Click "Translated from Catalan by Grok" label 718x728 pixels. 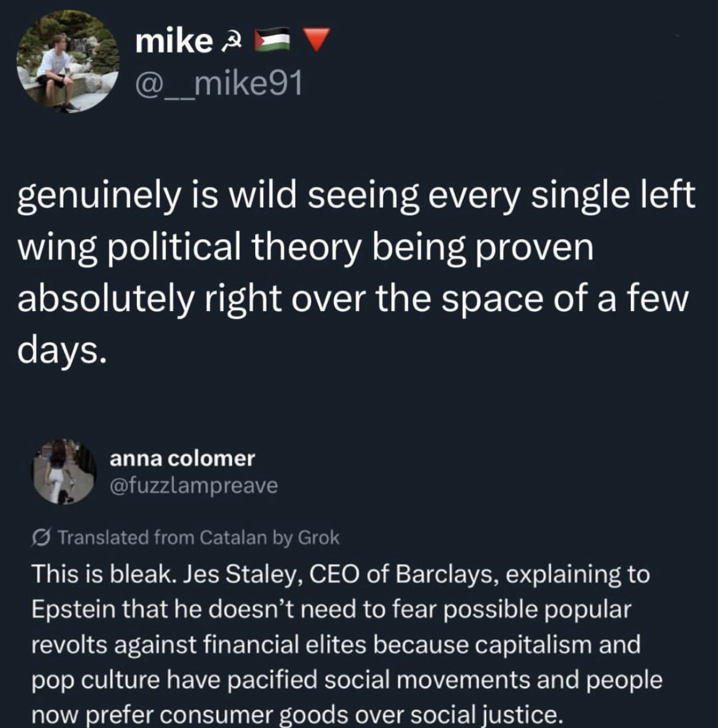pyautogui.click(x=199, y=537)
